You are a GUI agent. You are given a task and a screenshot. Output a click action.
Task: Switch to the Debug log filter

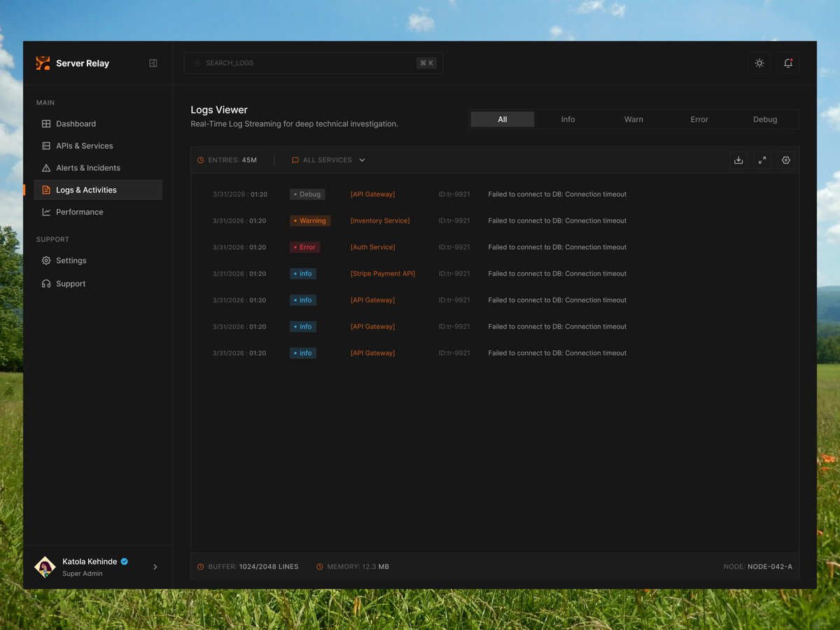click(x=764, y=119)
